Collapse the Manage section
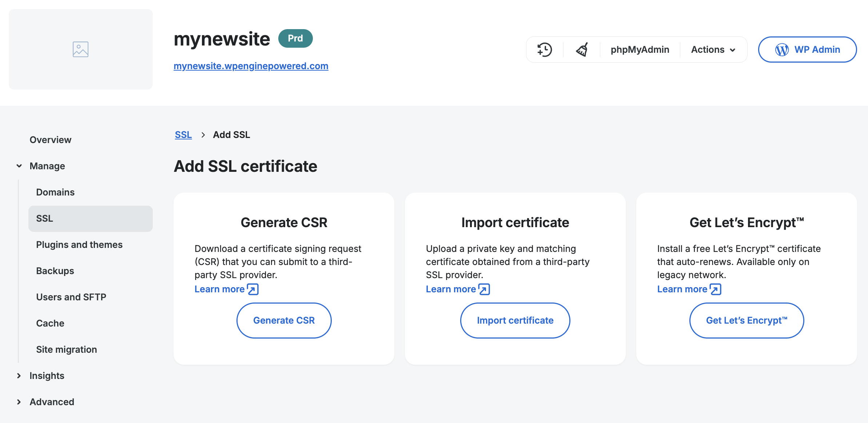868x423 pixels. point(47,166)
